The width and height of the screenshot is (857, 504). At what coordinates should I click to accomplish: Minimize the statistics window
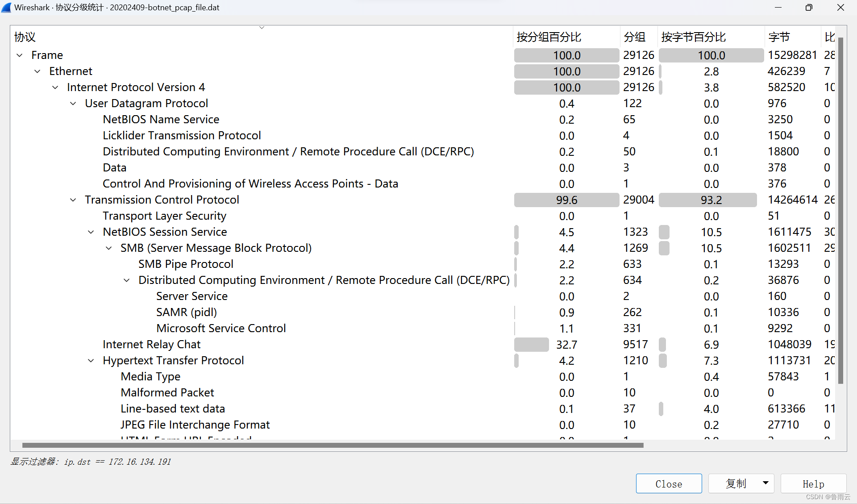point(778,8)
